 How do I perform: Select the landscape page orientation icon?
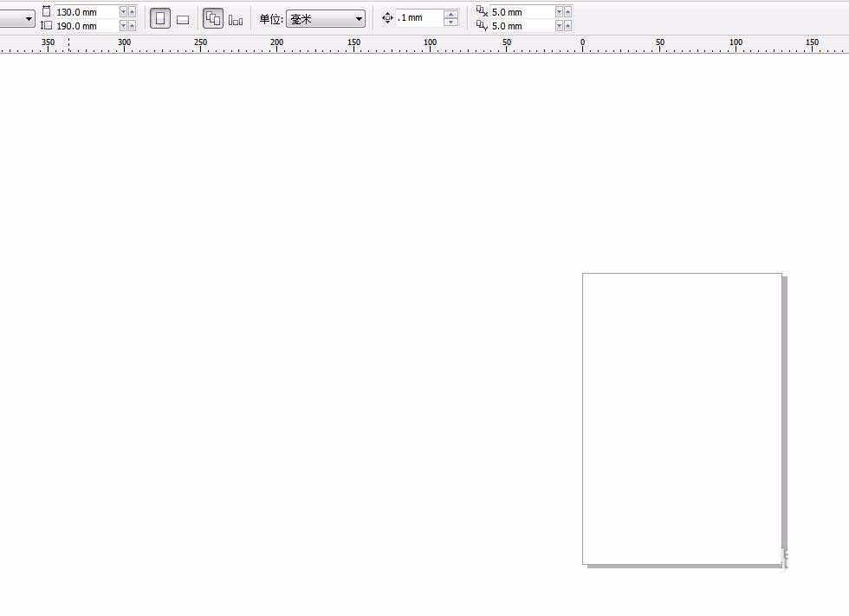[x=182, y=17]
